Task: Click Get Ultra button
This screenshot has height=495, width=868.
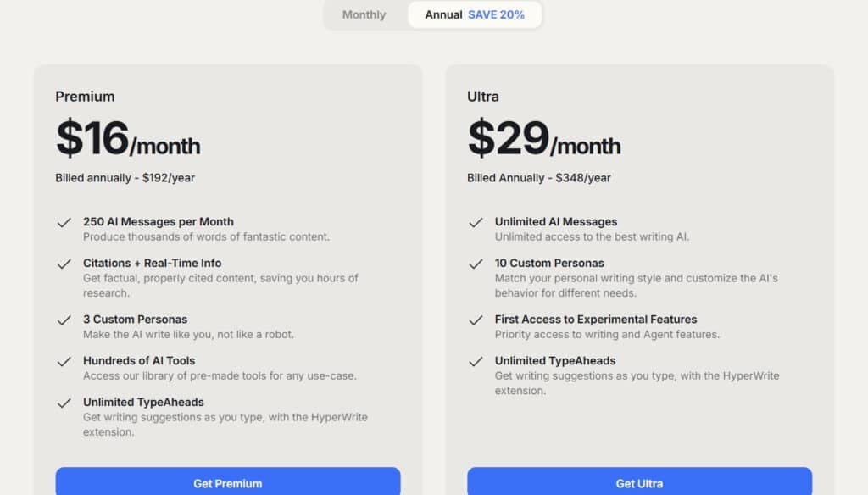Action: click(639, 483)
